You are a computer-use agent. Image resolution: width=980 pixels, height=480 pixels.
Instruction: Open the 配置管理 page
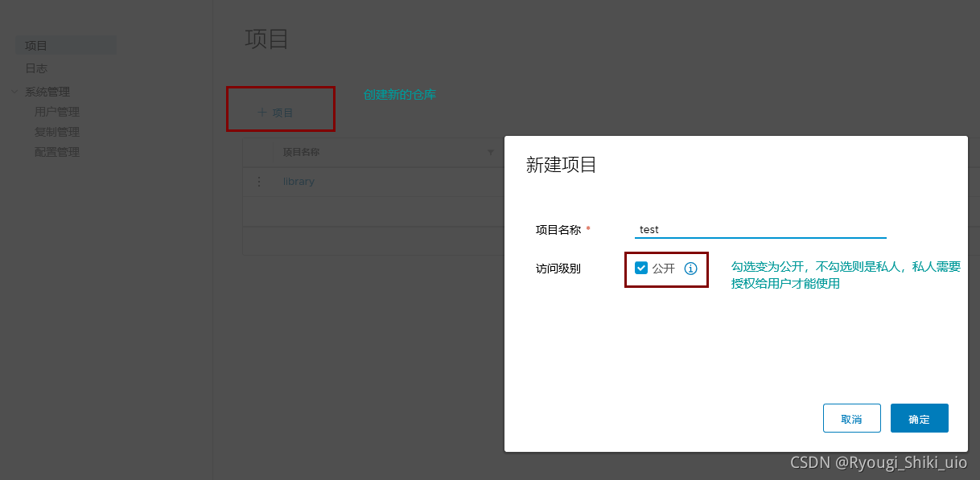coord(56,151)
